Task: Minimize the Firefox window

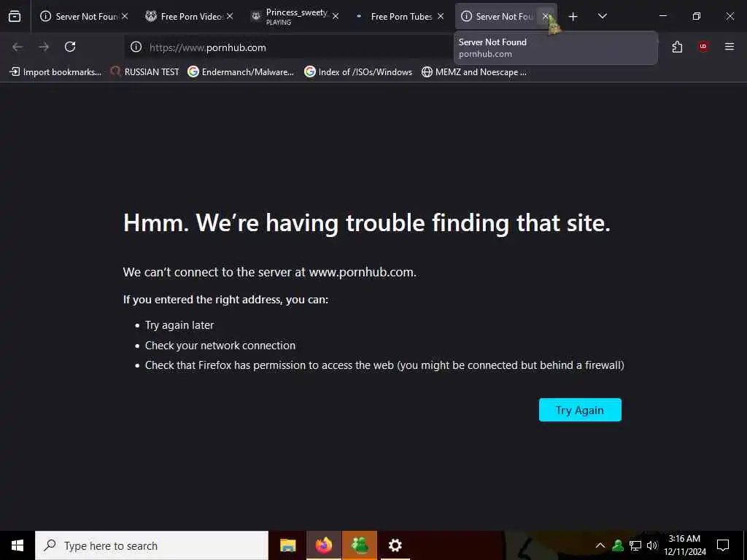Action: 662,16
